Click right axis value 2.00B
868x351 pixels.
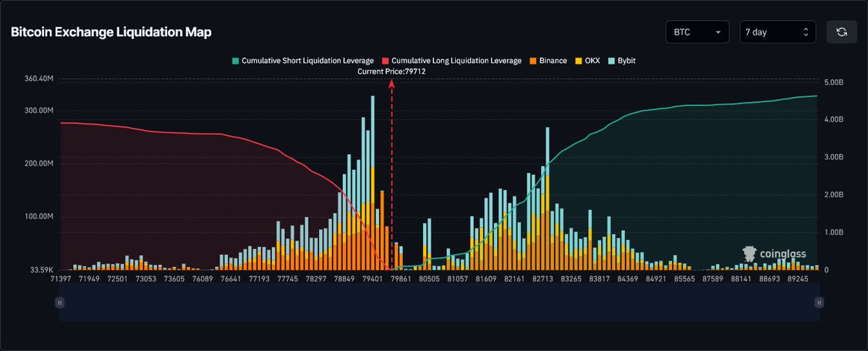click(833, 195)
